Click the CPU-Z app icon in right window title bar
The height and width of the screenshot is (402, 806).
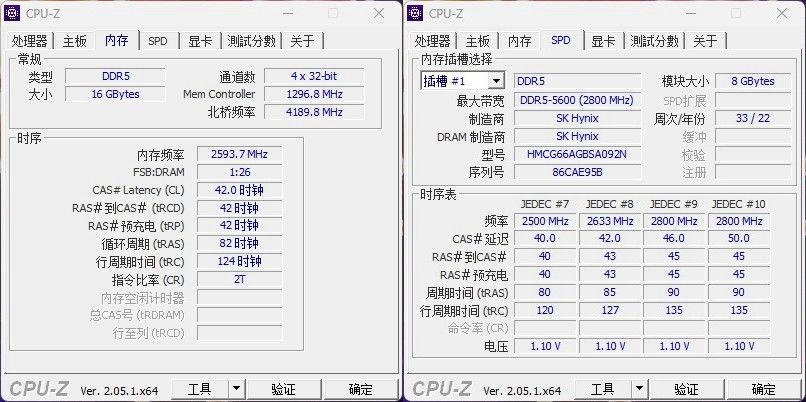tap(415, 13)
